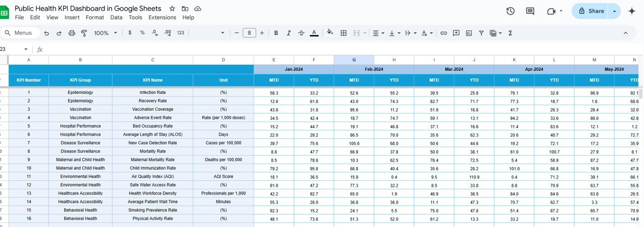Select the Infection Rate cell
Image resolution: width=644 pixels, height=227 pixels.
(152, 93)
